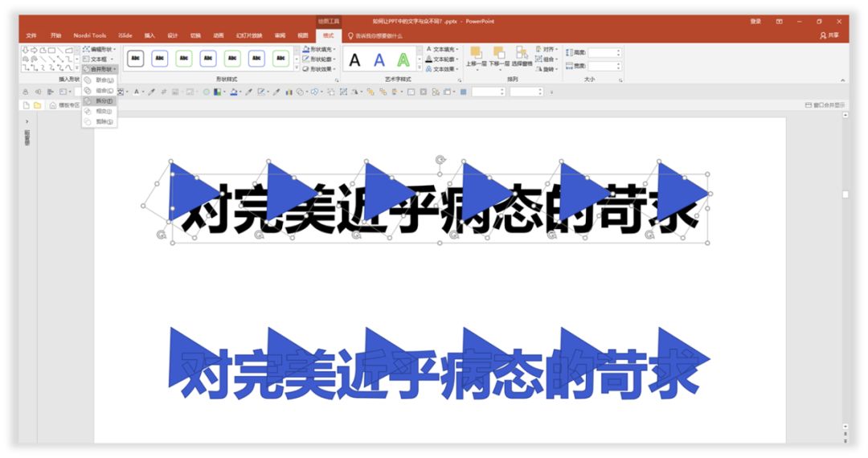
Task: Switch to the iSlide tab
Action: pyautogui.click(x=125, y=35)
